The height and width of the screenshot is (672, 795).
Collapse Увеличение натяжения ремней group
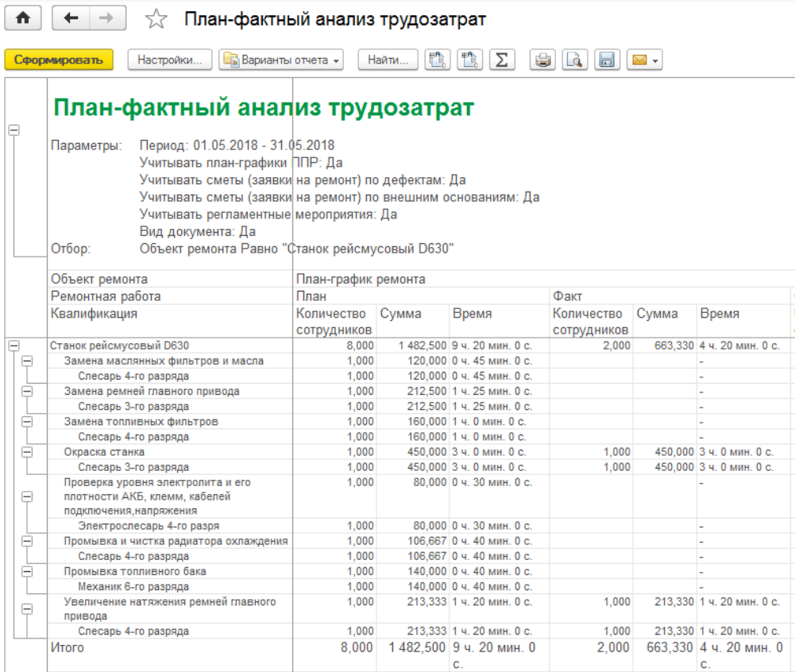coord(27,609)
